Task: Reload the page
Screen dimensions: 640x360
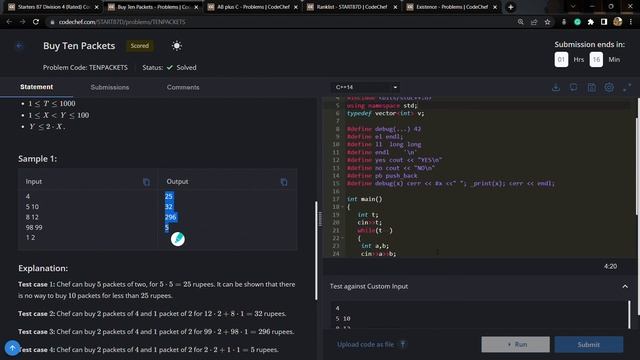Action: pyautogui.click(x=36, y=22)
